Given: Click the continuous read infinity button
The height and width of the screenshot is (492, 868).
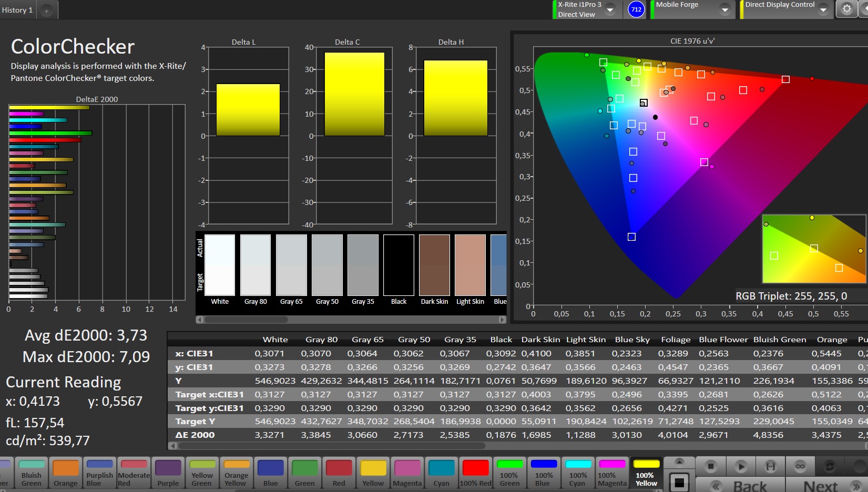Looking at the screenshot, I should point(800,466).
